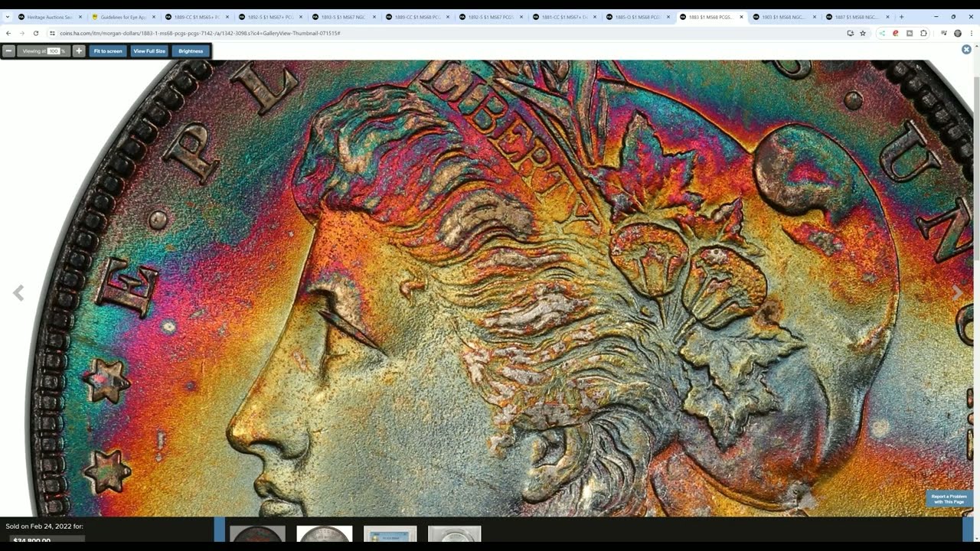Switch to the 1881-CC $1 MS67+ tab
Image resolution: width=980 pixels, height=551 pixels.
(x=563, y=17)
